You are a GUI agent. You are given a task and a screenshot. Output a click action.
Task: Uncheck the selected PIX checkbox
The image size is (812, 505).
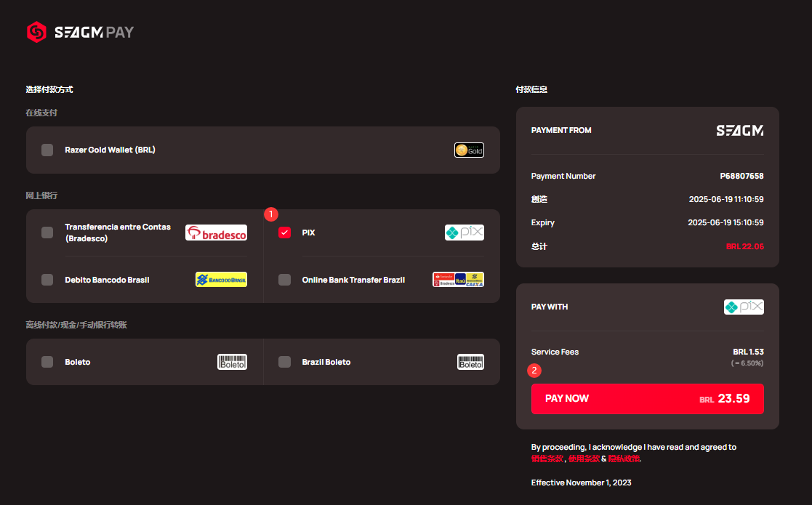(284, 233)
